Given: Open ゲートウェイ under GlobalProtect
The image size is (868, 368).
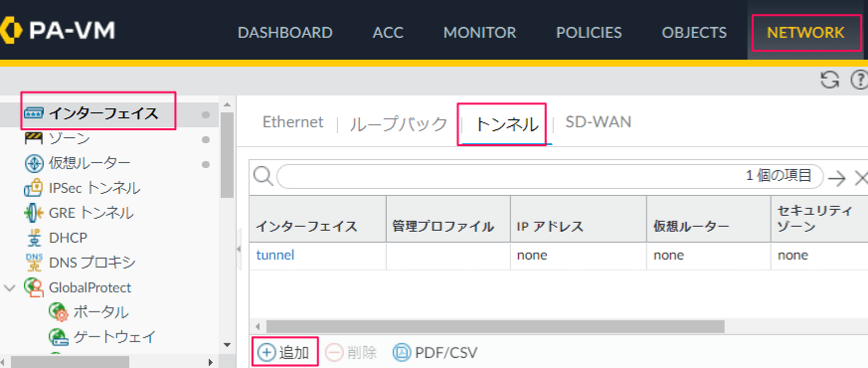Looking at the screenshot, I should coord(114,336).
